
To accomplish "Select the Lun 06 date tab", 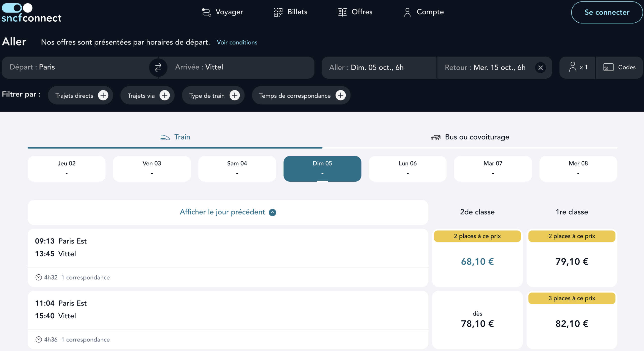I will pos(408,168).
